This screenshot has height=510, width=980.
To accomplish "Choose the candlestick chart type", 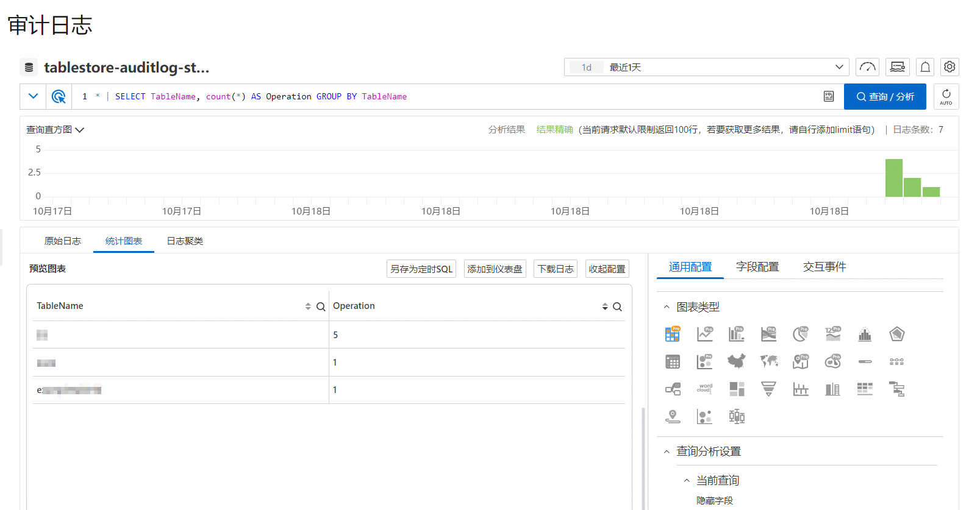I will click(737, 417).
